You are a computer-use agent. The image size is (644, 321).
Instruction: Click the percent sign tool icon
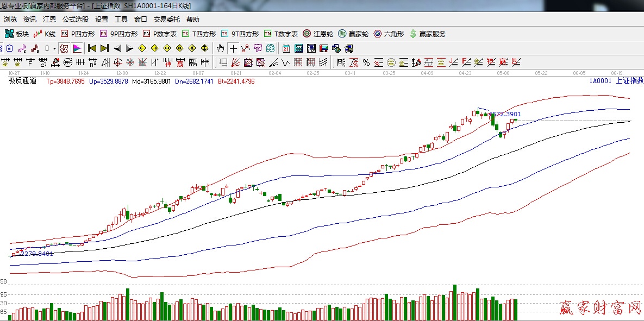(366, 62)
